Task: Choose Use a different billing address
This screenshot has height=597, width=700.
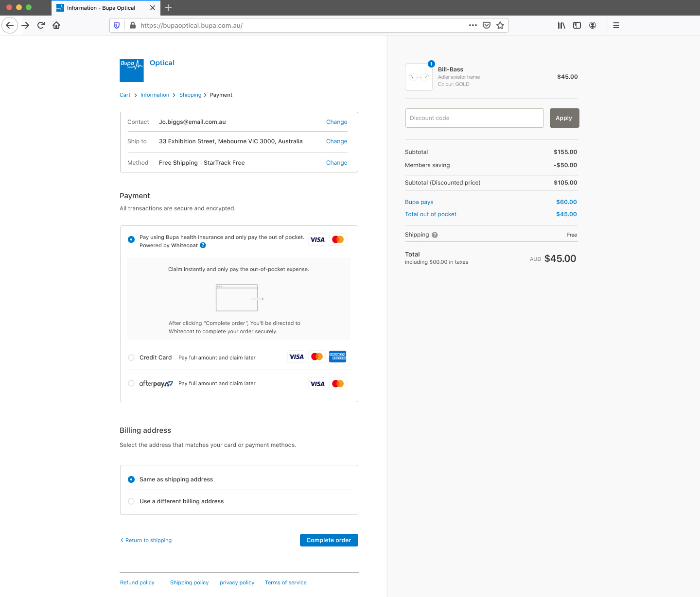Action: coord(131,501)
